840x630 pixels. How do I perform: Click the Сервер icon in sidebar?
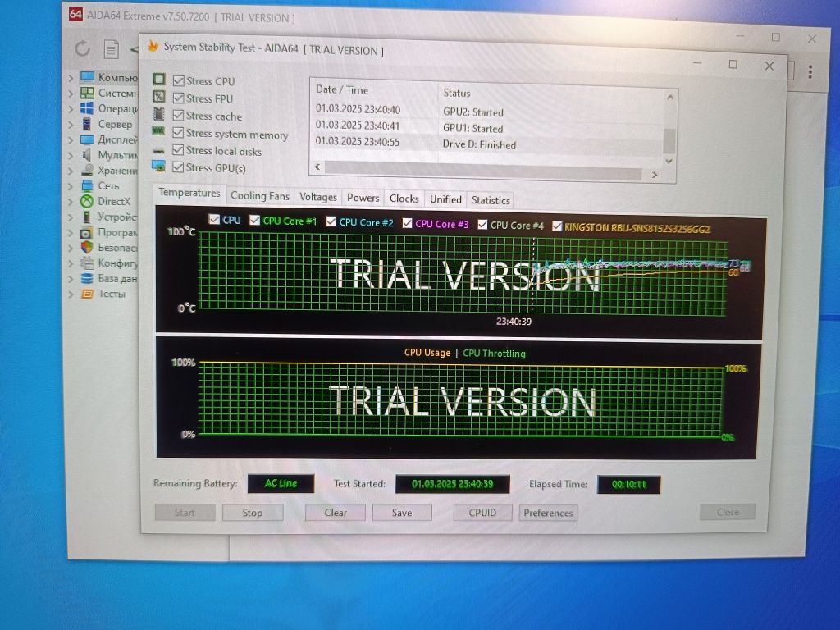pos(86,124)
